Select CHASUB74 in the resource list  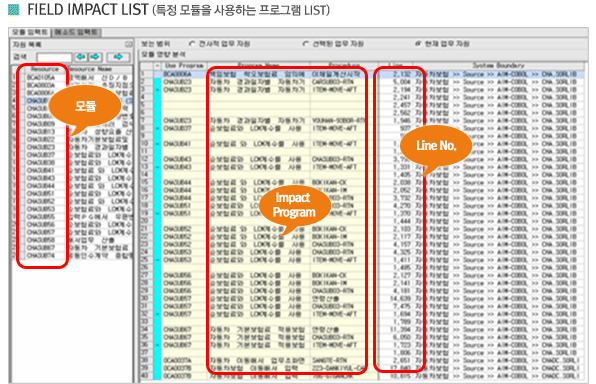(x=41, y=256)
